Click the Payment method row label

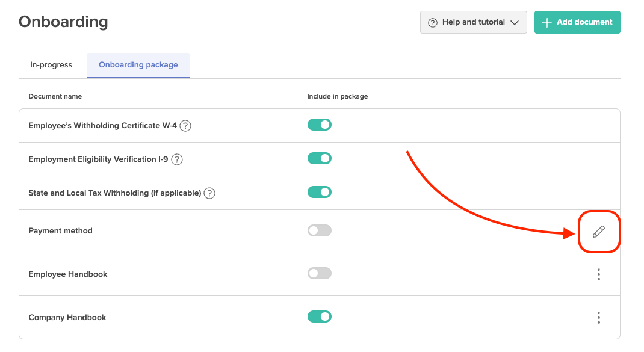[61, 231]
